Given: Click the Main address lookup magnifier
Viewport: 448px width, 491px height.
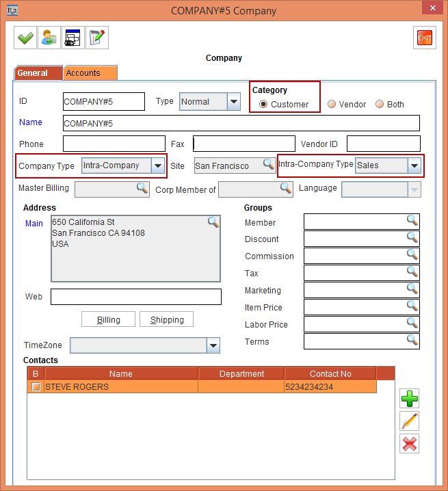Looking at the screenshot, I should pos(213,222).
